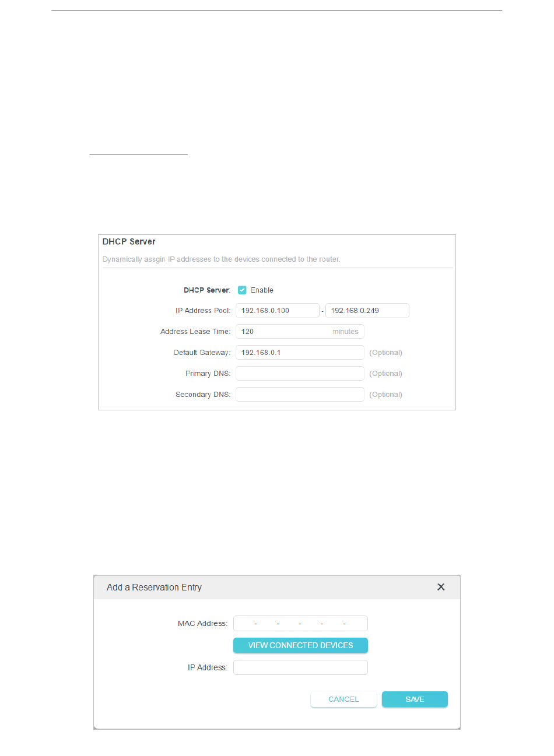This screenshot has width=554, height=756.
Task: Click the 'Add a Reservation Entry' title
Action: point(154,588)
